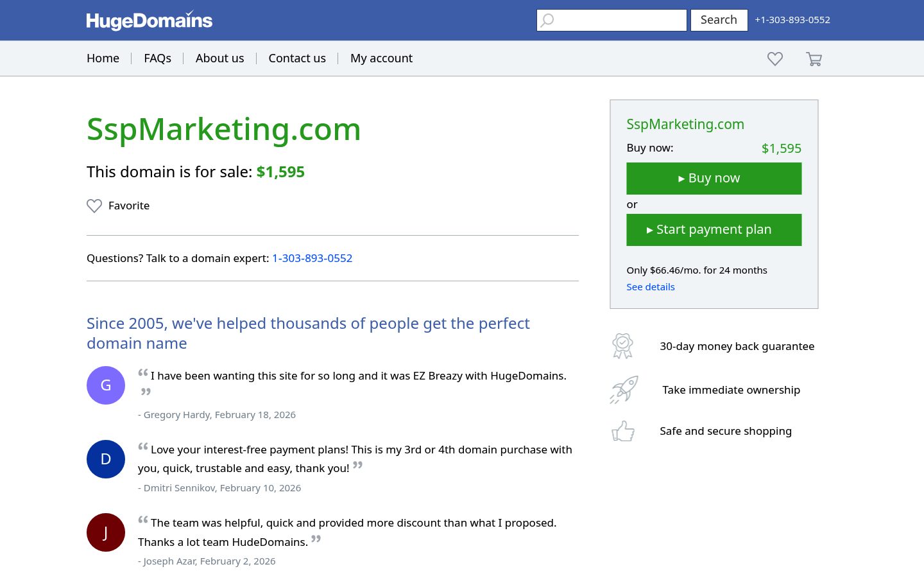Image resolution: width=924 pixels, height=578 pixels.
Task: Click "30-day money back guarantee" text
Action: pos(737,346)
